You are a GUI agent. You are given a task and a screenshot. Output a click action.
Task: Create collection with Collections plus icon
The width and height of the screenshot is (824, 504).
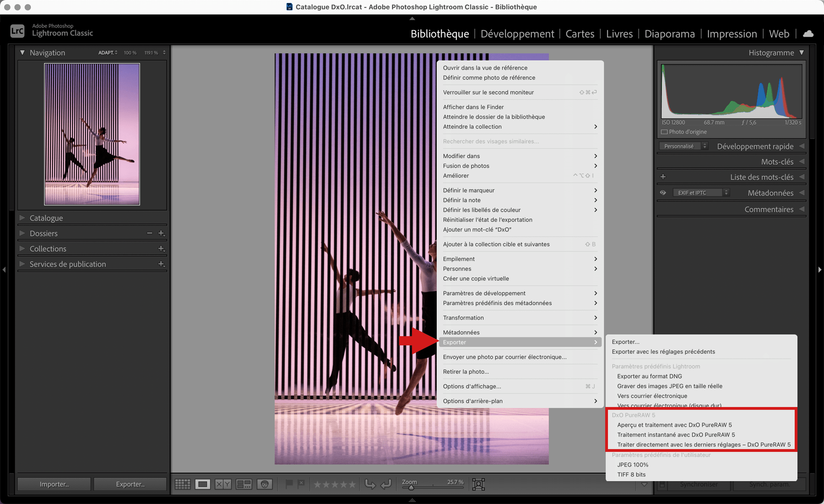click(161, 248)
